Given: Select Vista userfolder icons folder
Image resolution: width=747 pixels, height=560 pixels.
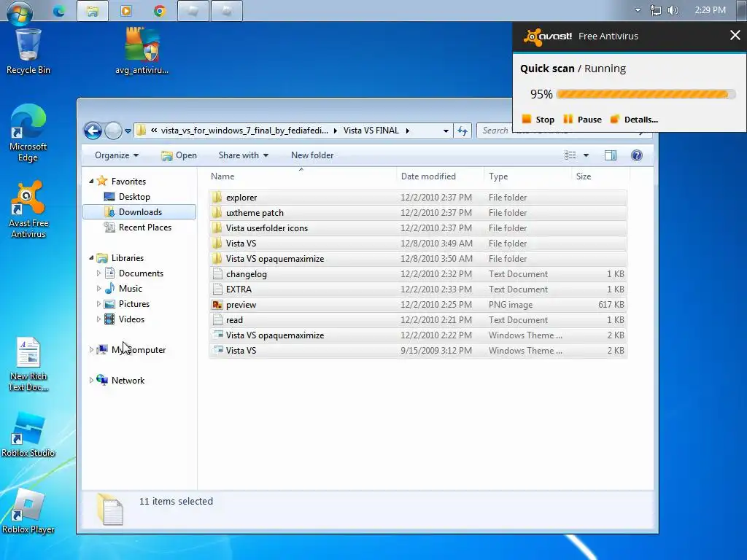Looking at the screenshot, I should point(418,227).
